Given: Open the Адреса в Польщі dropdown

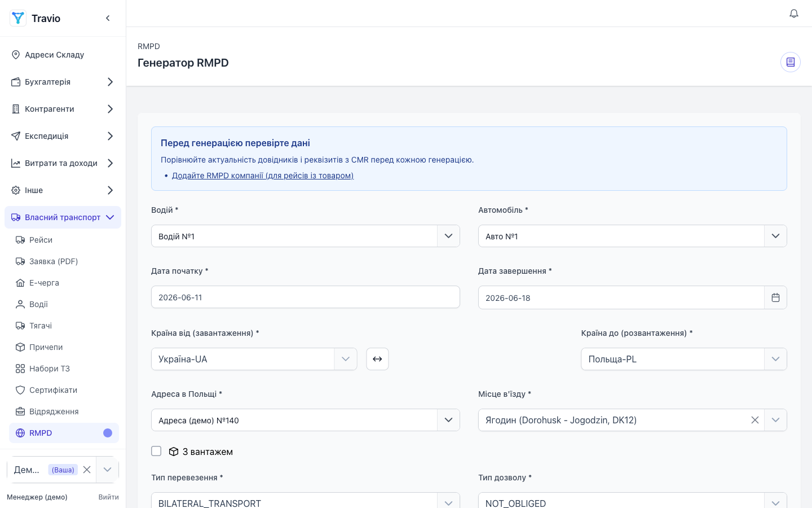Looking at the screenshot, I should pyautogui.click(x=306, y=420).
